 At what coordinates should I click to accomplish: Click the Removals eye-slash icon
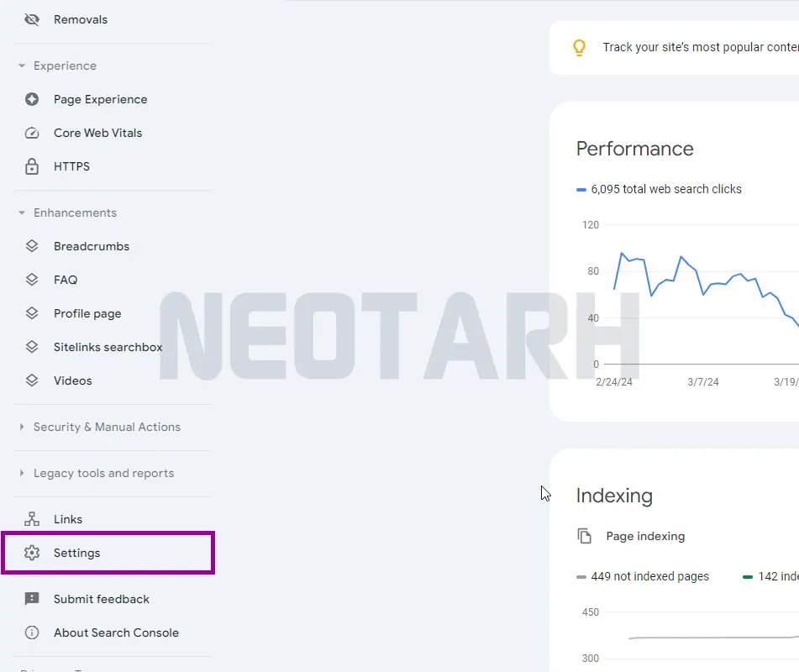click(x=32, y=19)
